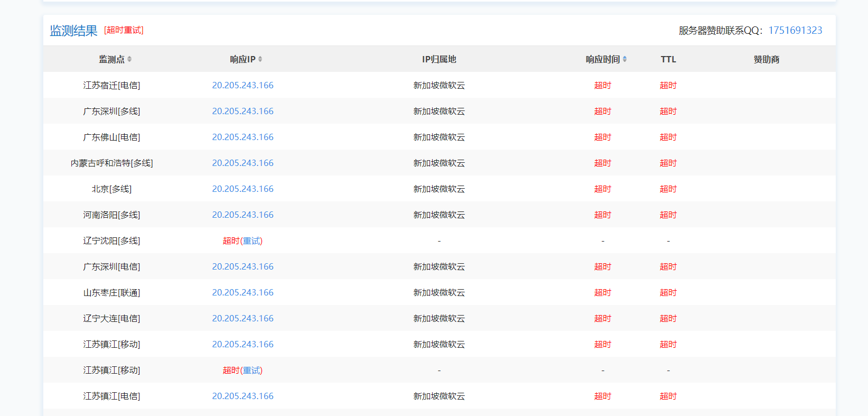Screen dimensions: 868x416
Task: Click the TTL column header
Action: point(668,59)
